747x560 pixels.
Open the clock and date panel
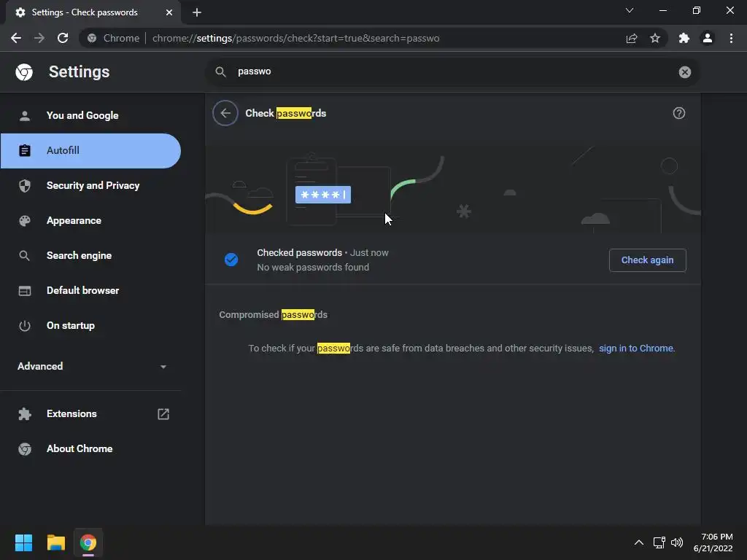713,542
